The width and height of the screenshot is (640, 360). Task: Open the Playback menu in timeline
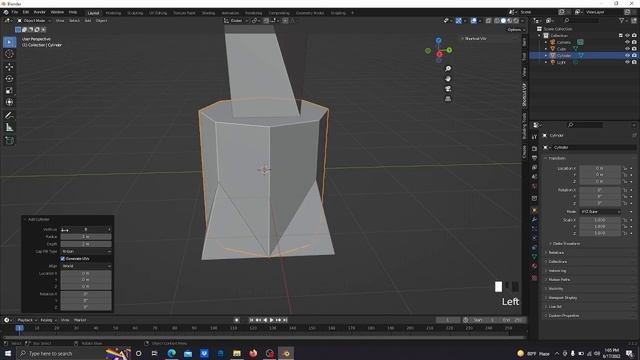27,320
